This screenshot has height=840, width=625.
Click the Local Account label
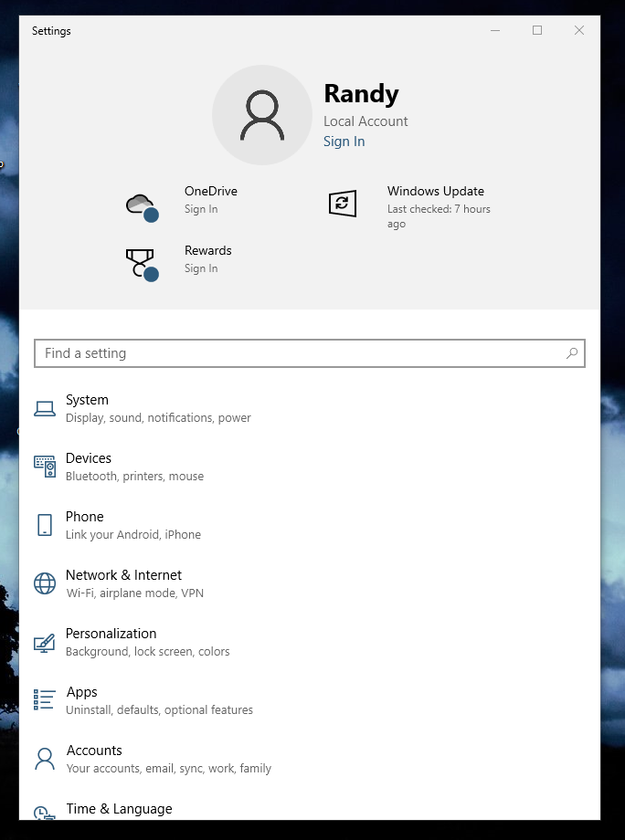click(x=365, y=121)
